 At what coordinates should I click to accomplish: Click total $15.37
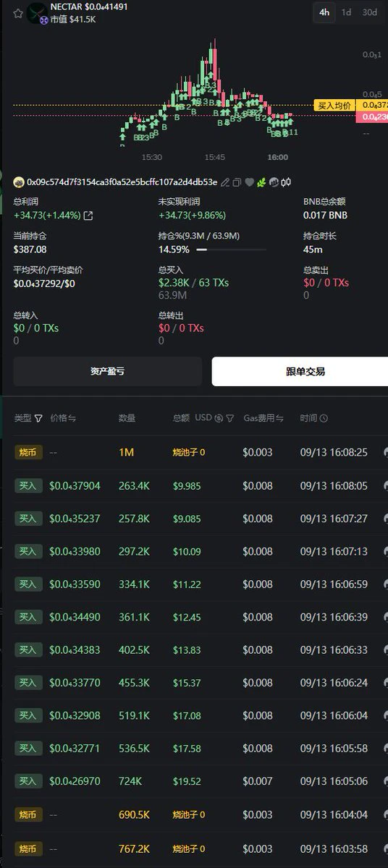coord(187,683)
